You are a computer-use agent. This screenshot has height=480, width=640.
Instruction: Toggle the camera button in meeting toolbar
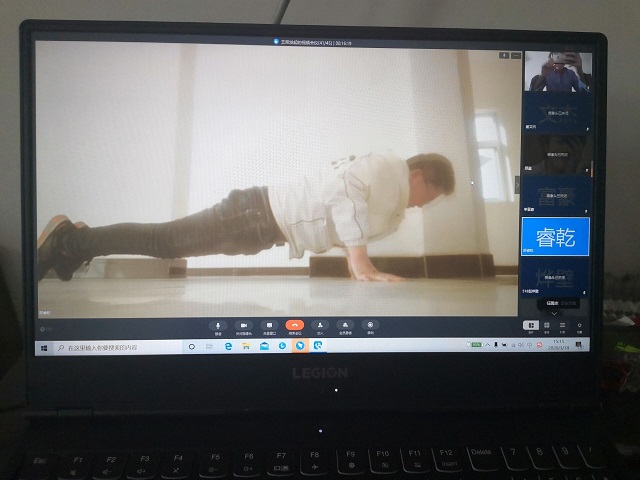pos(243,325)
